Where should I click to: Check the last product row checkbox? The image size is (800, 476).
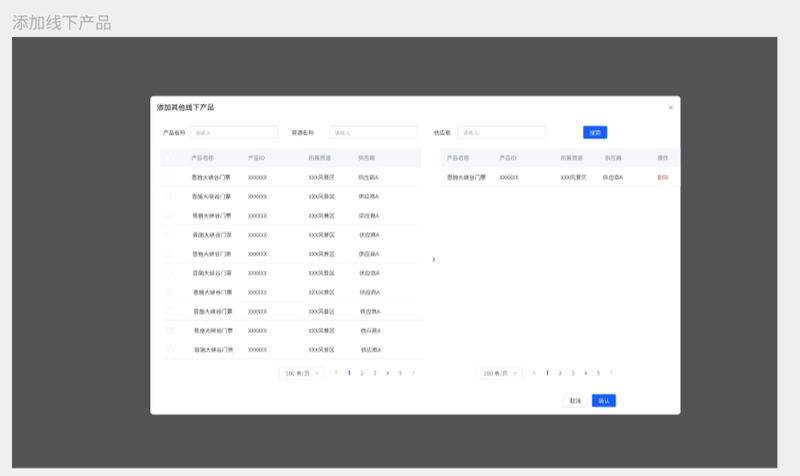pyautogui.click(x=170, y=349)
